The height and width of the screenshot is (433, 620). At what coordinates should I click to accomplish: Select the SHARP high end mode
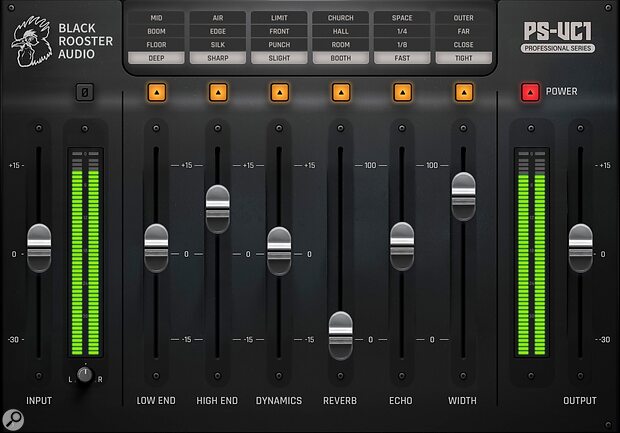click(x=218, y=58)
